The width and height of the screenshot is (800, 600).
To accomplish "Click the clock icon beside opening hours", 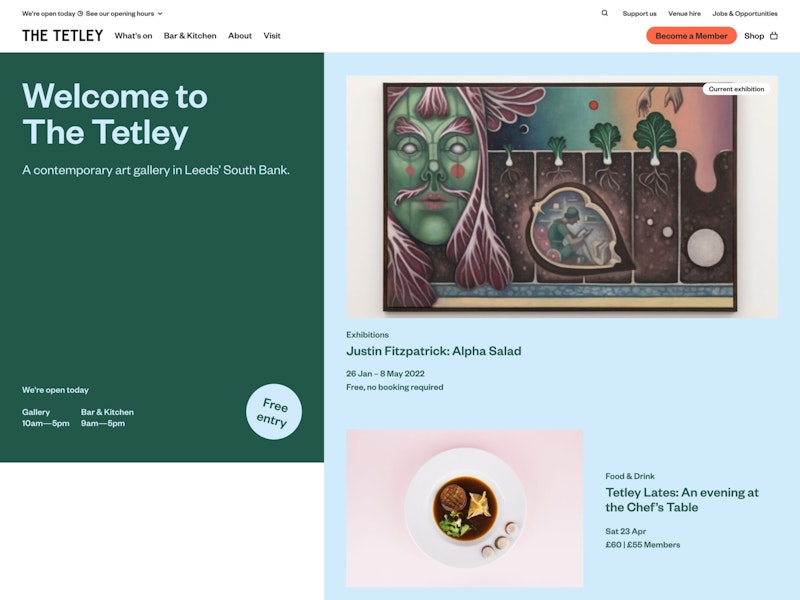I will [80, 14].
